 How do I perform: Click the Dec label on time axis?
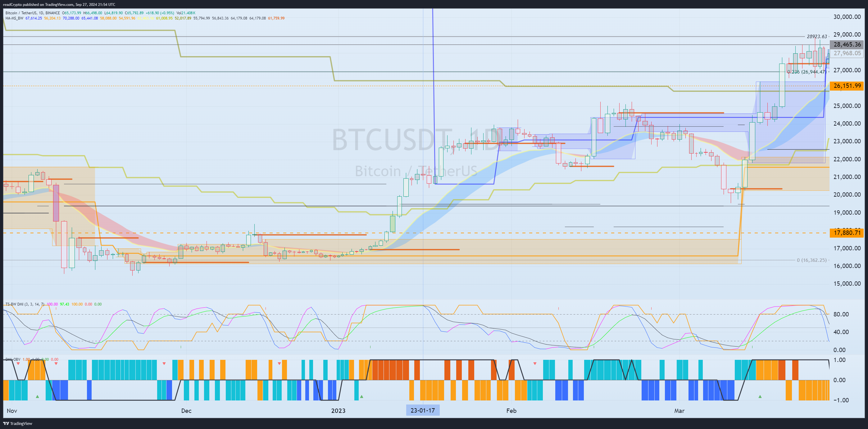(186, 411)
